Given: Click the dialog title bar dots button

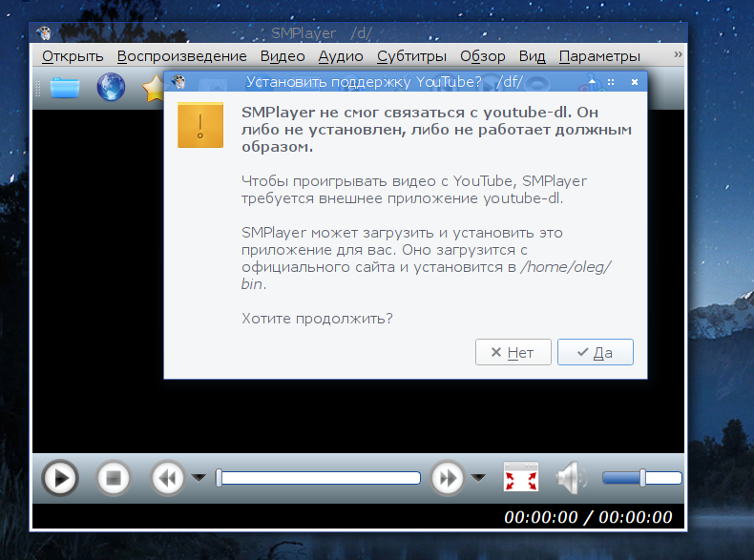Looking at the screenshot, I should (611, 82).
